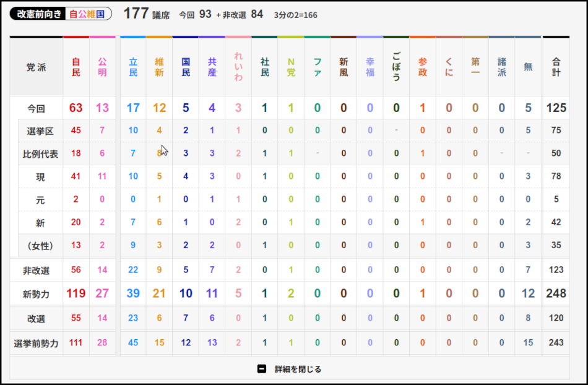The width and height of the screenshot is (588, 385).
Task: Select the 無 column header
Action: click(528, 67)
